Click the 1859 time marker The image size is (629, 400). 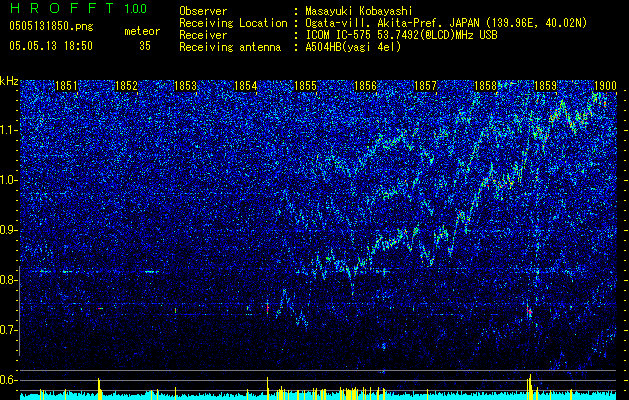(x=545, y=86)
